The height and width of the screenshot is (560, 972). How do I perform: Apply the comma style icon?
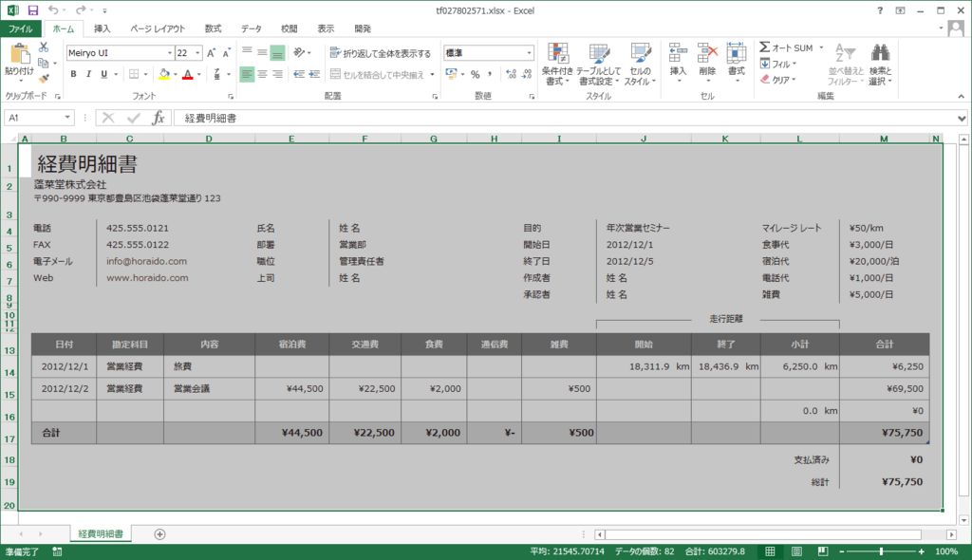[491, 74]
